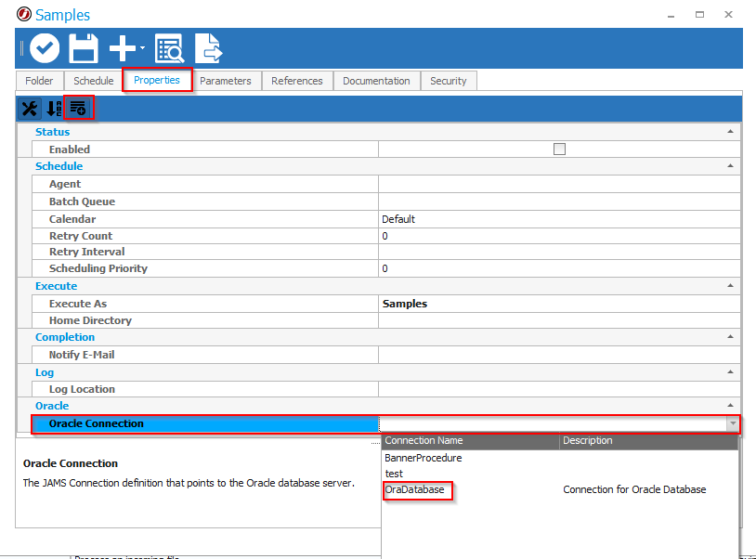Sort properties alphabetically with A-Z icon

(54, 109)
